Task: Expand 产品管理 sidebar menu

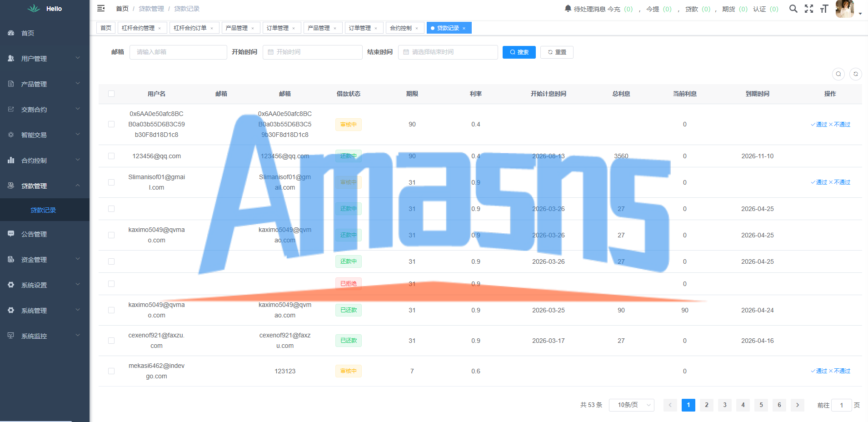Action: click(x=45, y=84)
